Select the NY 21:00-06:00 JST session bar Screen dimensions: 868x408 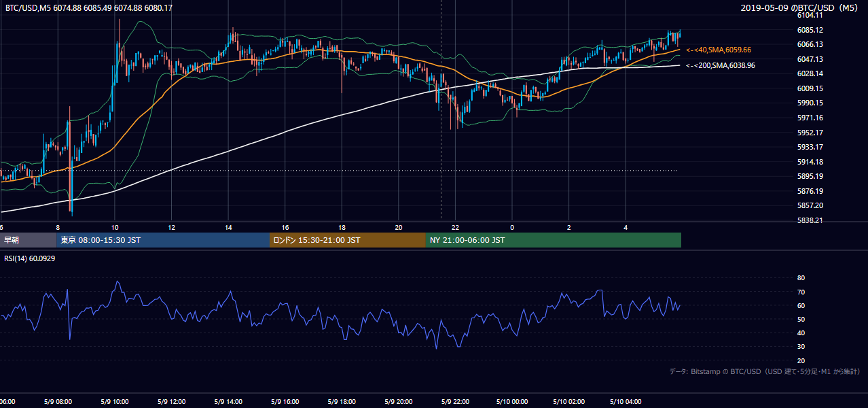[554, 240]
